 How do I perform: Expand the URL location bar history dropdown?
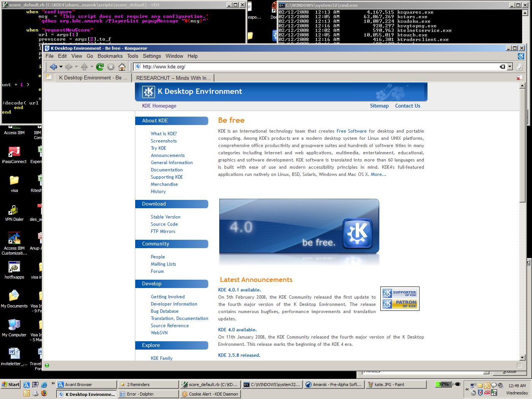coord(510,67)
